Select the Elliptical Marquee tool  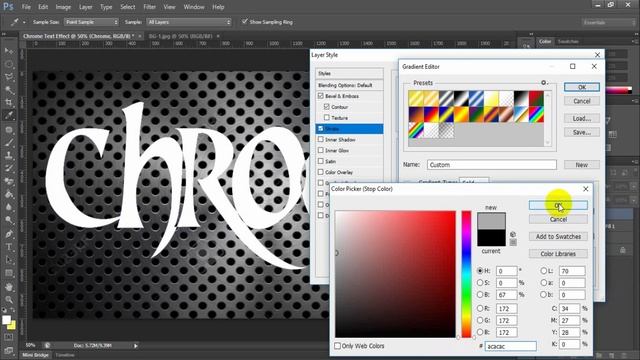[9, 64]
